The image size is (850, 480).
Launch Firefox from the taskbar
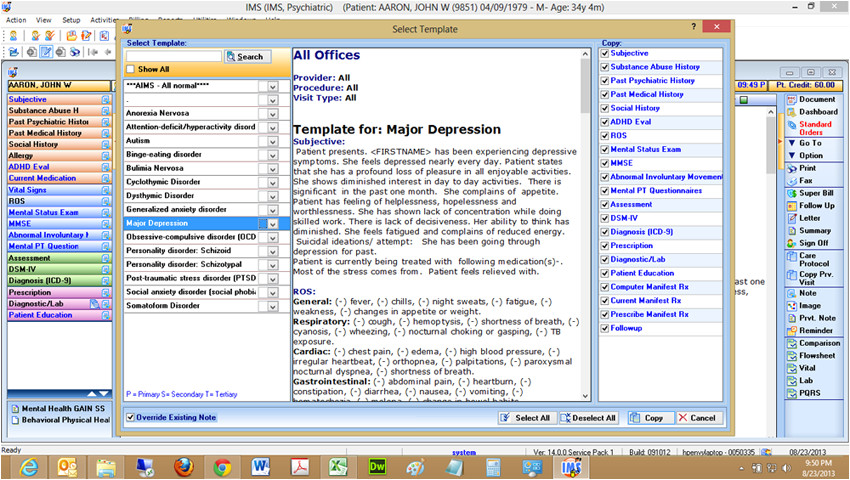tap(183, 466)
